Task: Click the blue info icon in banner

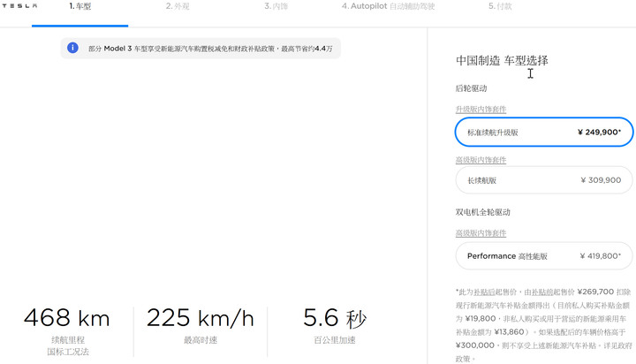Action: (x=72, y=48)
